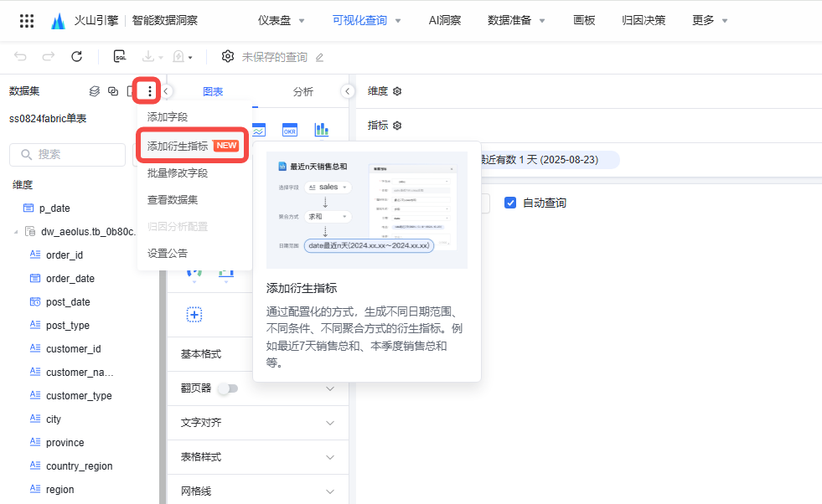The width and height of the screenshot is (822, 504).
Task: Open the 数据准备 dropdown menu
Action: click(542, 21)
